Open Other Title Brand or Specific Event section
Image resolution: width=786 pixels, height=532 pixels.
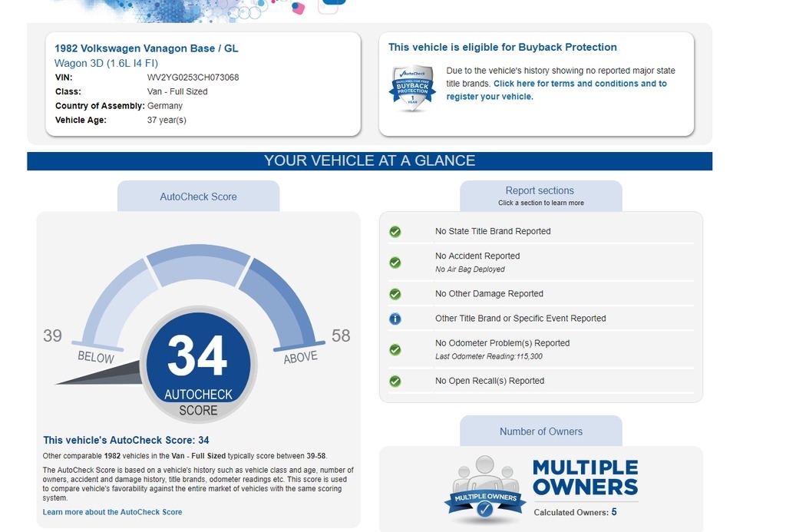[520, 319]
